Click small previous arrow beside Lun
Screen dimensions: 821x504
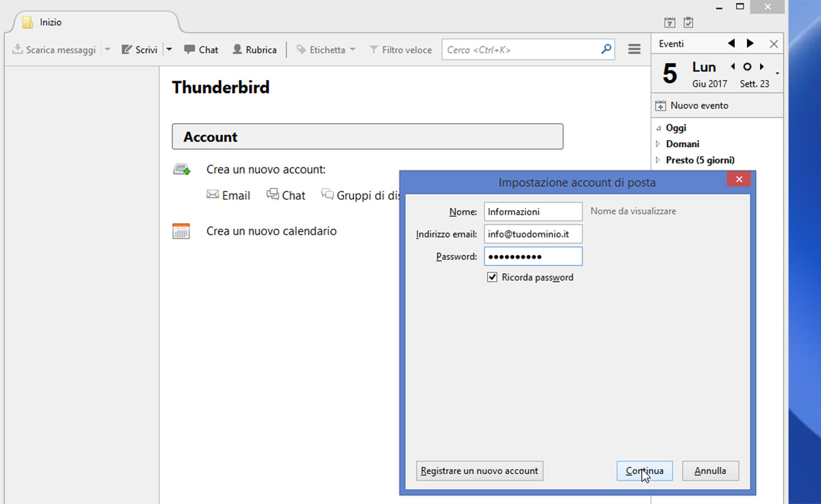tap(733, 67)
